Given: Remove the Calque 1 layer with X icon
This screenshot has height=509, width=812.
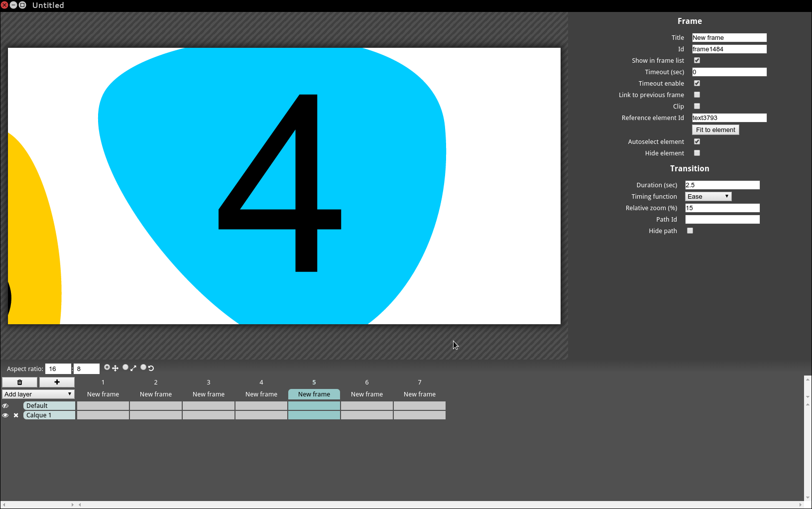Looking at the screenshot, I should 16,415.
